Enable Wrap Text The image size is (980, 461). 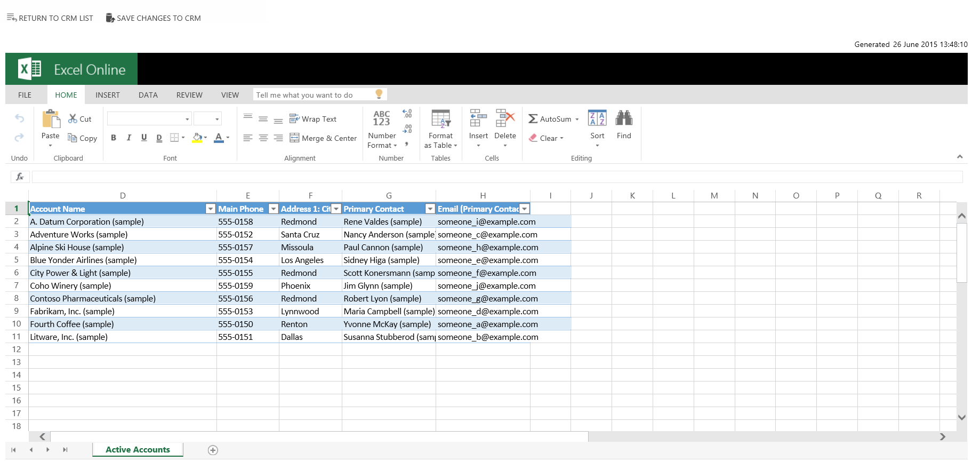313,118
